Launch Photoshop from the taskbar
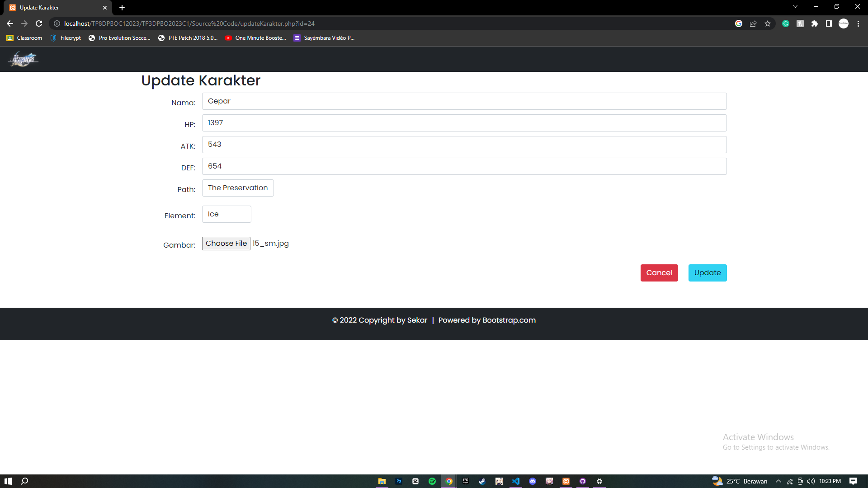 [x=399, y=481]
